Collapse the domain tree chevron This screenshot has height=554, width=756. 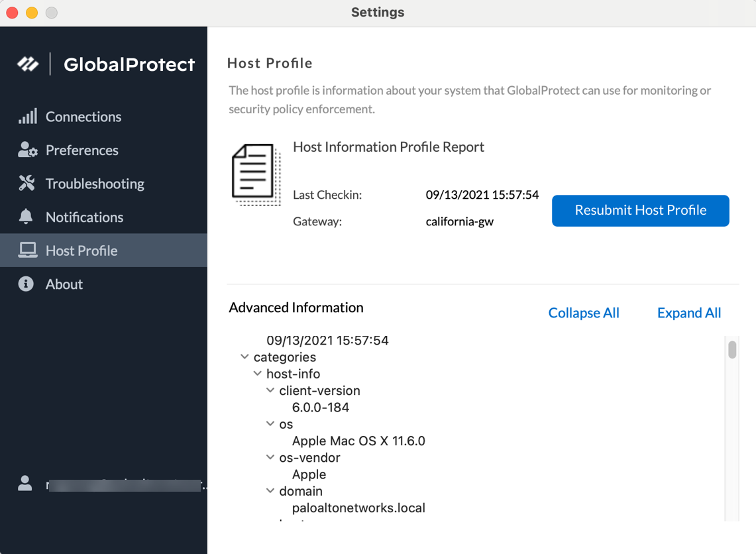pyautogui.click(x=270, y=491)
